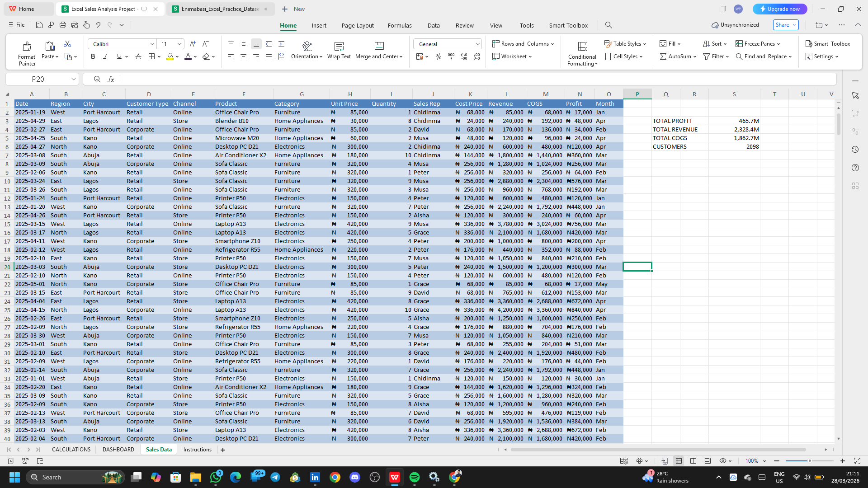Toggle Italic formatting
Screen dimensions: 868x488
pyautogui.click(x=105, y=56)
